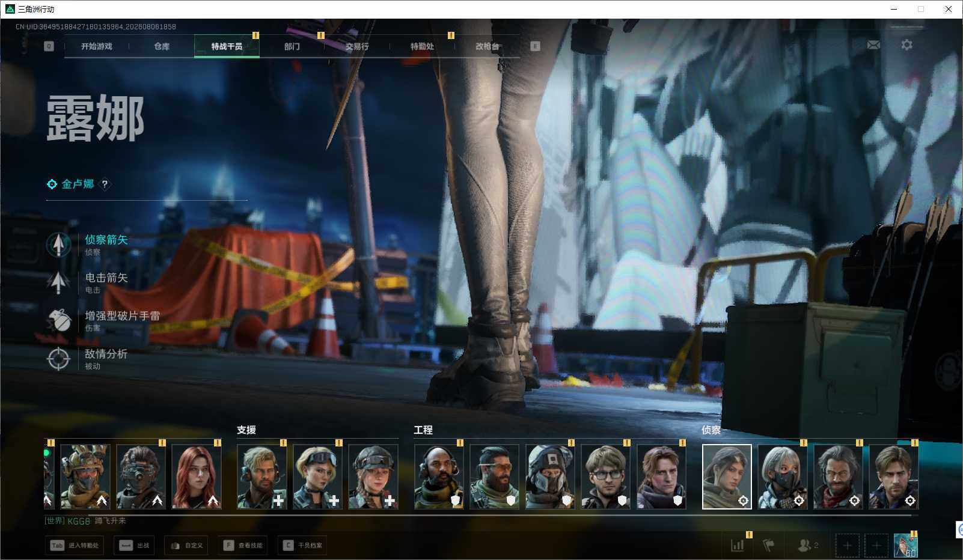Click the 查看技能 button

(x=243, y=546)
